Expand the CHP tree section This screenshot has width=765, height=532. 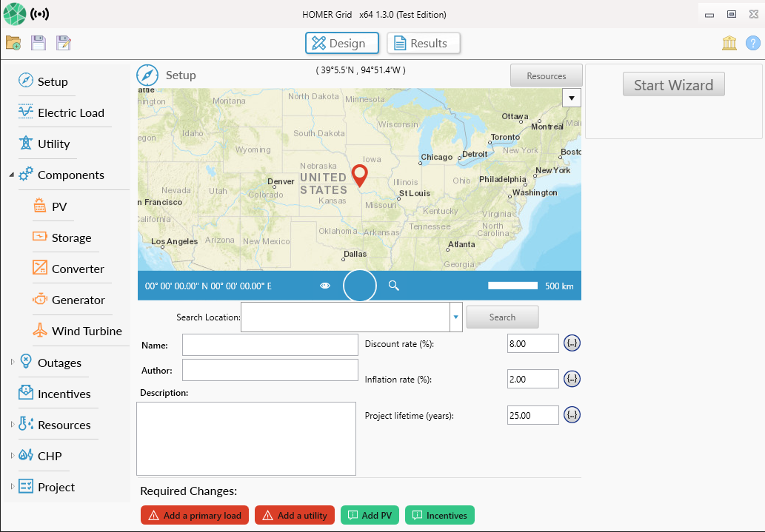tap(12, 456)
